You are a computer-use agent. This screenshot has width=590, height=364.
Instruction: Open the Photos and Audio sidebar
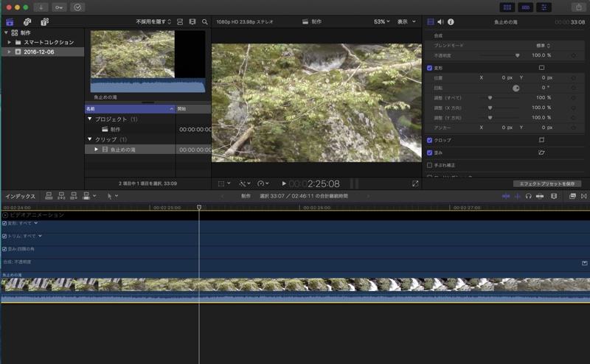click(27, 22)
